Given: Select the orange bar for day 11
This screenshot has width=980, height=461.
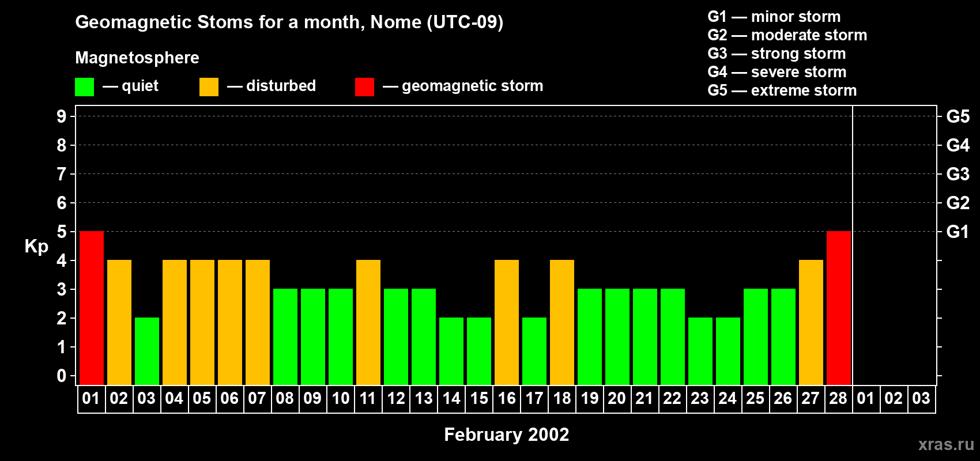Looking at the screenshot, I should (x=368, y=323).
